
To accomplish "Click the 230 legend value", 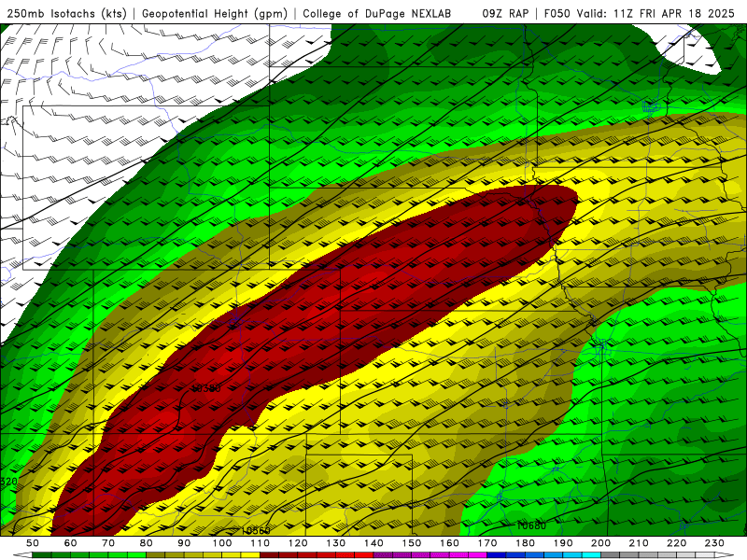I will click(x=714, y=543).
